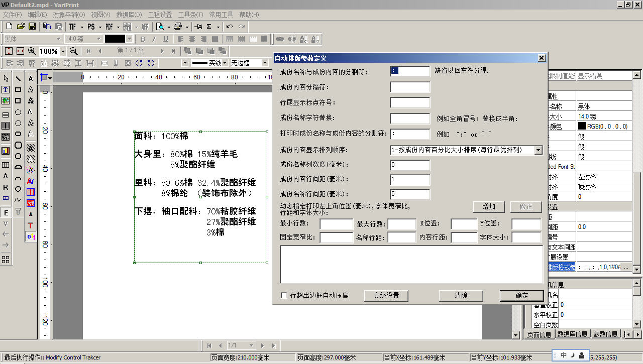Click the TIF export icon
This screenshot has height=364, width=643.
[73, 27]
